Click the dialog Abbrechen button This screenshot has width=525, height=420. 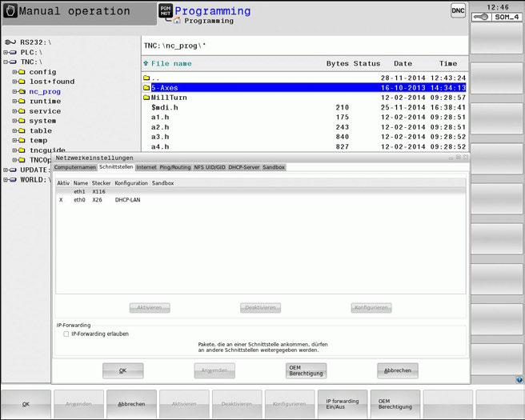398,370
